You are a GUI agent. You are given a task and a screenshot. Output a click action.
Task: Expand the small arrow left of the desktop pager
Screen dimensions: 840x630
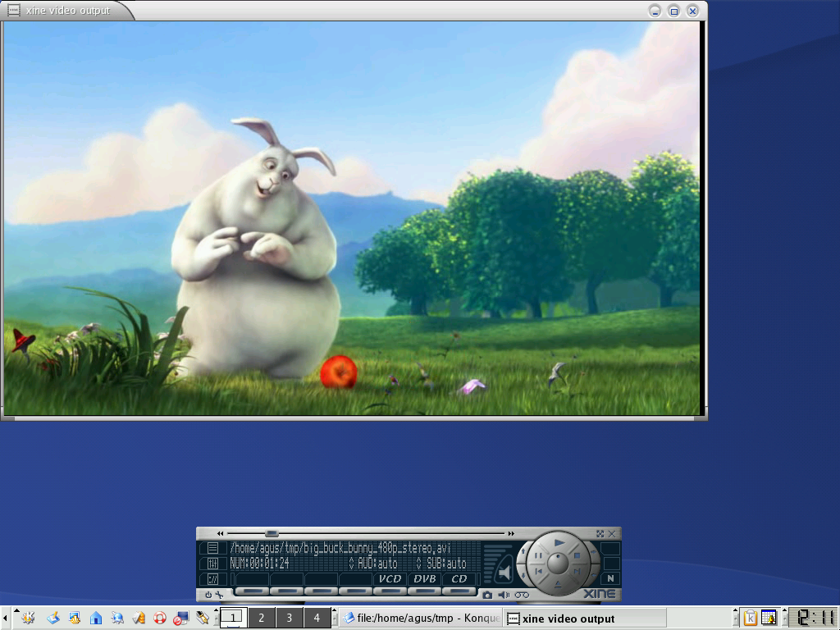(x=217, y=610)
